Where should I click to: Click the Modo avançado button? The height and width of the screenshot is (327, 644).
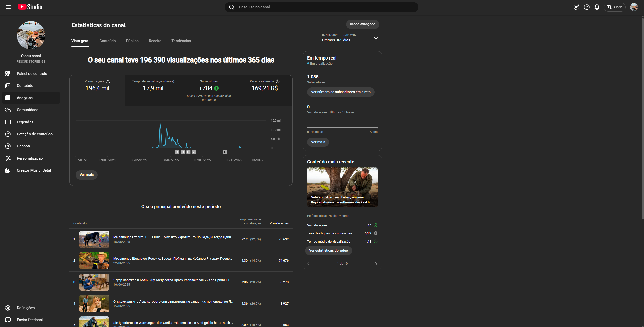(363, 24)
